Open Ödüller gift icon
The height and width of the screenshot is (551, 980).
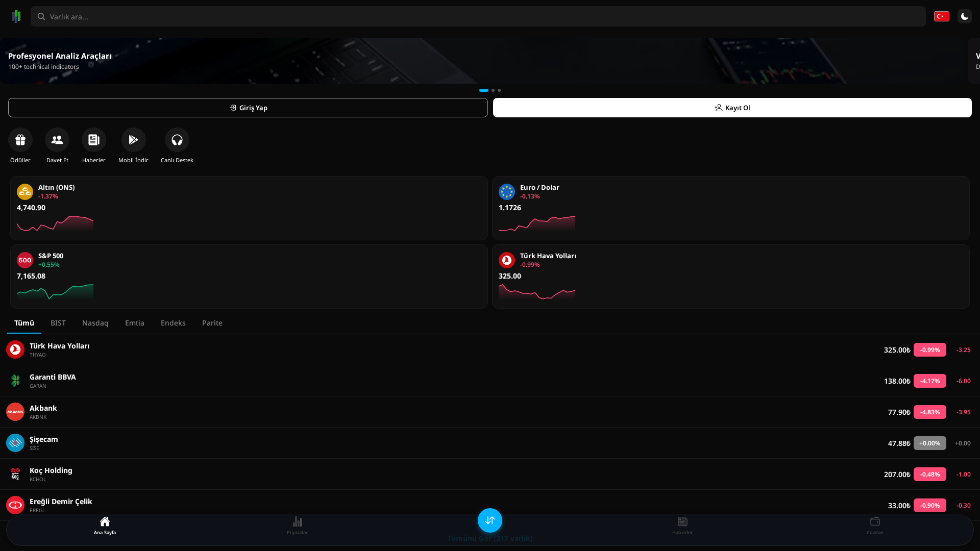(x=20, y=140)
